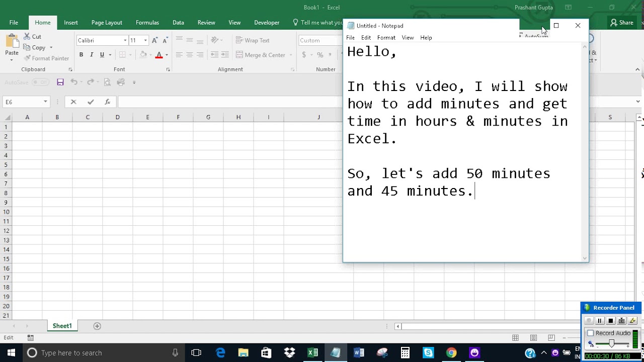Image resolution: width=644 pixels, height=362 pixels.
Task: Open the Paste options arrow below Paste
Action: pyautogui.click(x=12, y=60)
